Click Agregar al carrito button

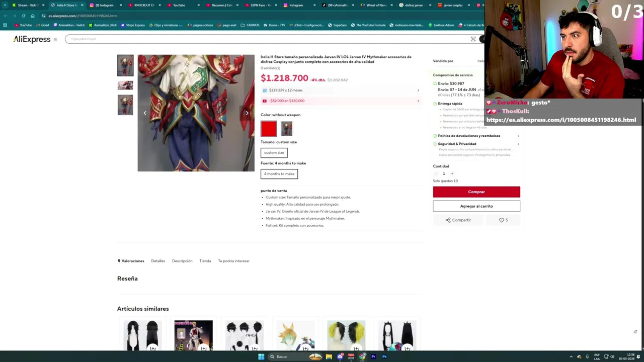pyautogui.click(x=476, y=206)
